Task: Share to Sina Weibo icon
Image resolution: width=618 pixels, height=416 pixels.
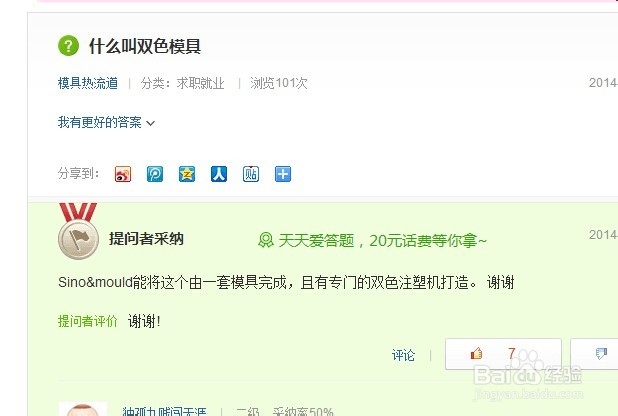Action: pyautogui.click(x=123, y=174)
